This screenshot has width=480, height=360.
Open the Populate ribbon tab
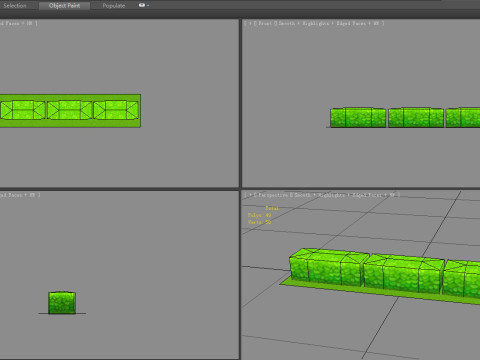coord(114,6)
